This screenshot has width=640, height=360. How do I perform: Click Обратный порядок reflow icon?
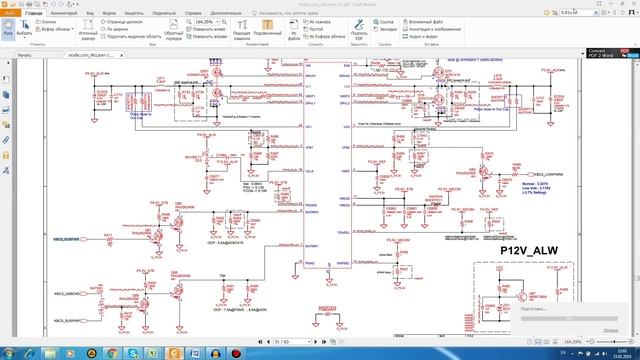173,29
